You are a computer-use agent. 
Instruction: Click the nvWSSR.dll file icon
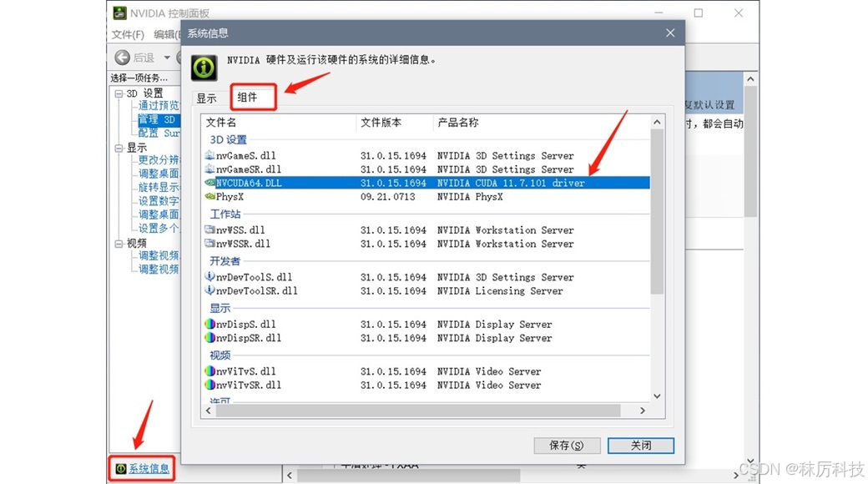[x=209, y=243]
